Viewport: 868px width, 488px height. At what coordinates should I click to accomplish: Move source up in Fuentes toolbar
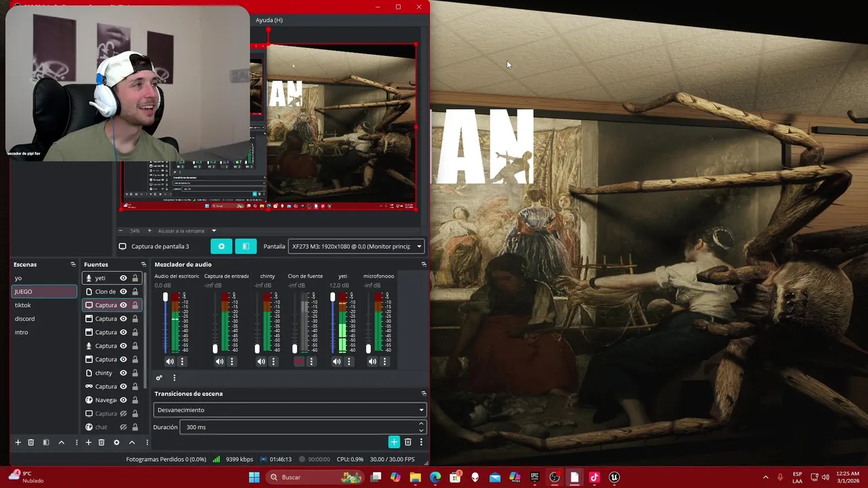(x=132, y=442)
